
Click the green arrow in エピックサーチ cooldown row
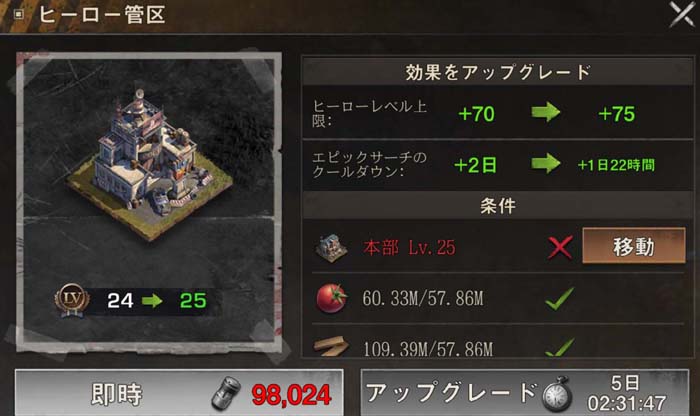coord(546,164)
